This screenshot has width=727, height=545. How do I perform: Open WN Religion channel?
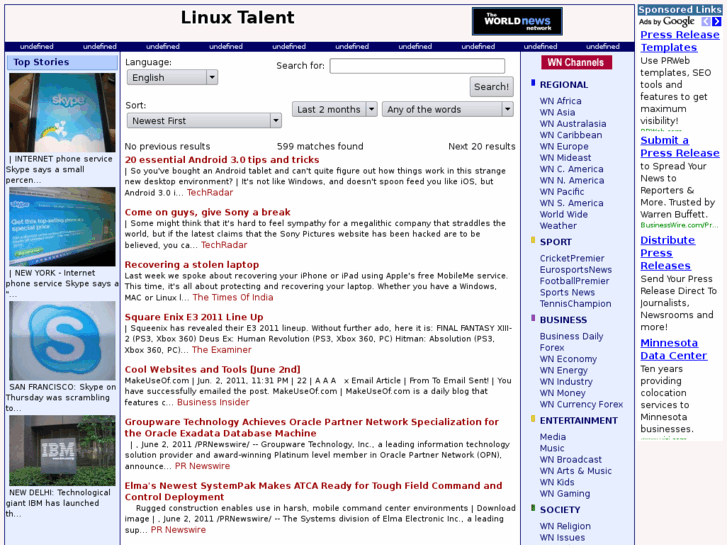[x=565, y=526]
